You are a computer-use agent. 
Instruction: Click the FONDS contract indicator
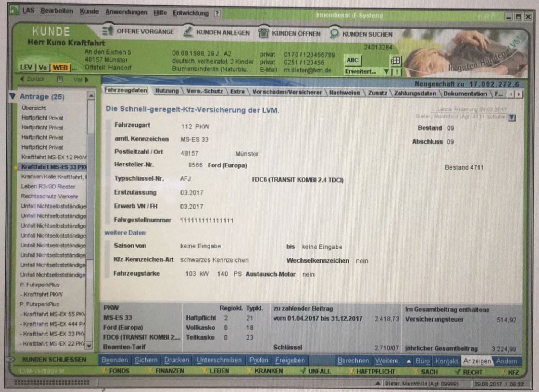tap(116, 371)
